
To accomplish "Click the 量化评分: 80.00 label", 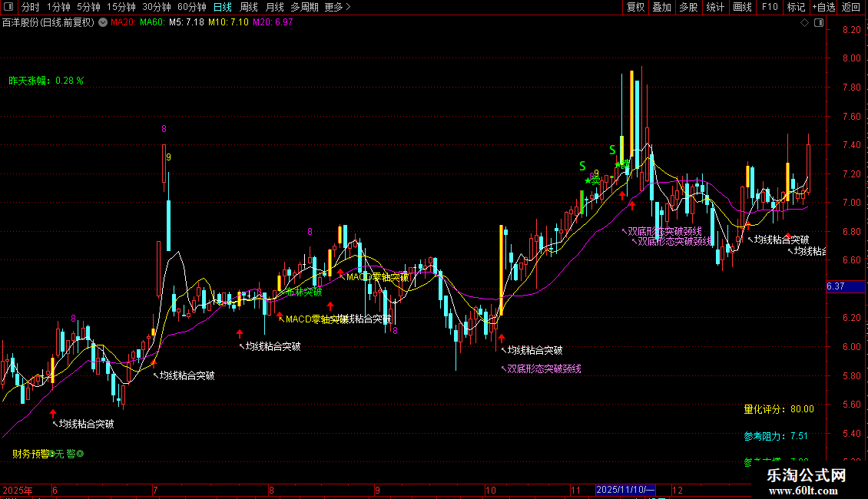I will [x=779, y=409].
